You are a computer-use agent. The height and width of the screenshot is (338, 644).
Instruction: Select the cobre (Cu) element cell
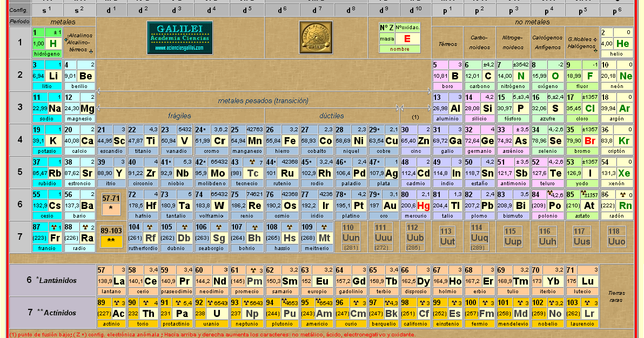pyautogui.click(x=383, y=140)
